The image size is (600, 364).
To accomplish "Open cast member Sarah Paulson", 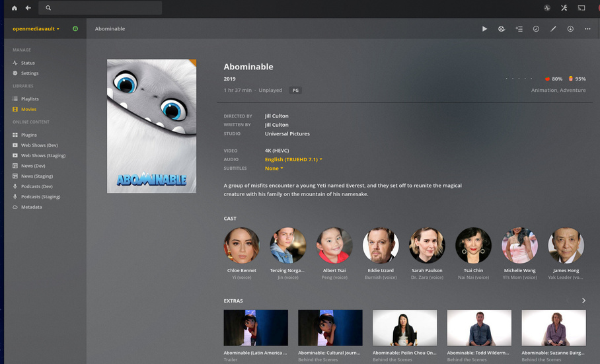I will click(427, 246).
